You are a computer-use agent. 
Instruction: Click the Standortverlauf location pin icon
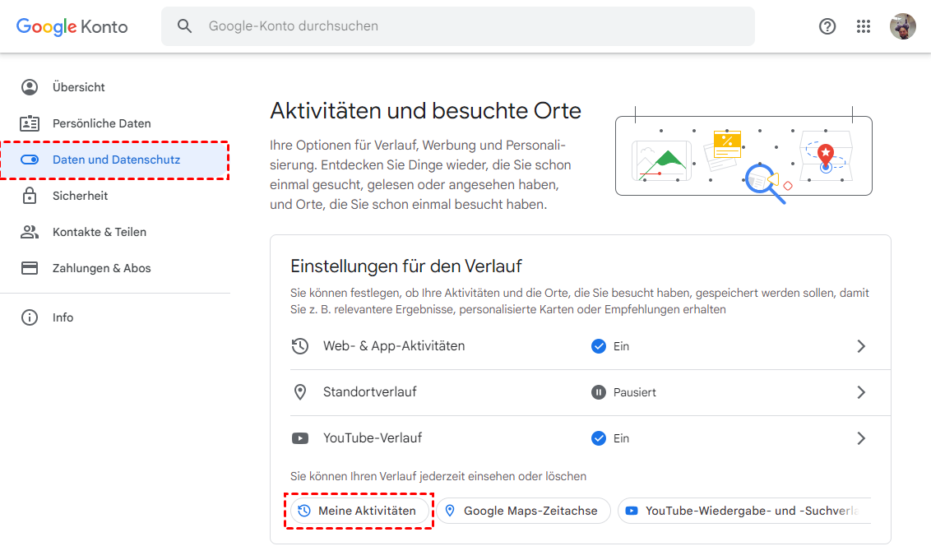(x=300, y=392)
